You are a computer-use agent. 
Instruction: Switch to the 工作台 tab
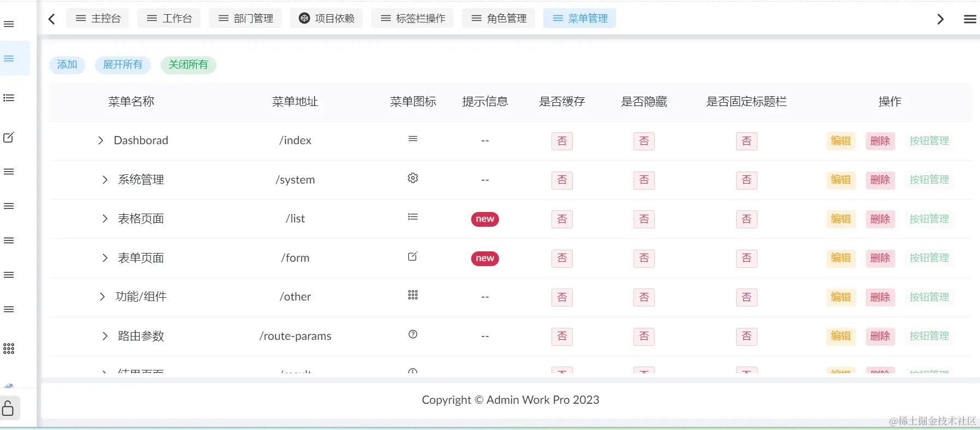tap(169, 18)
